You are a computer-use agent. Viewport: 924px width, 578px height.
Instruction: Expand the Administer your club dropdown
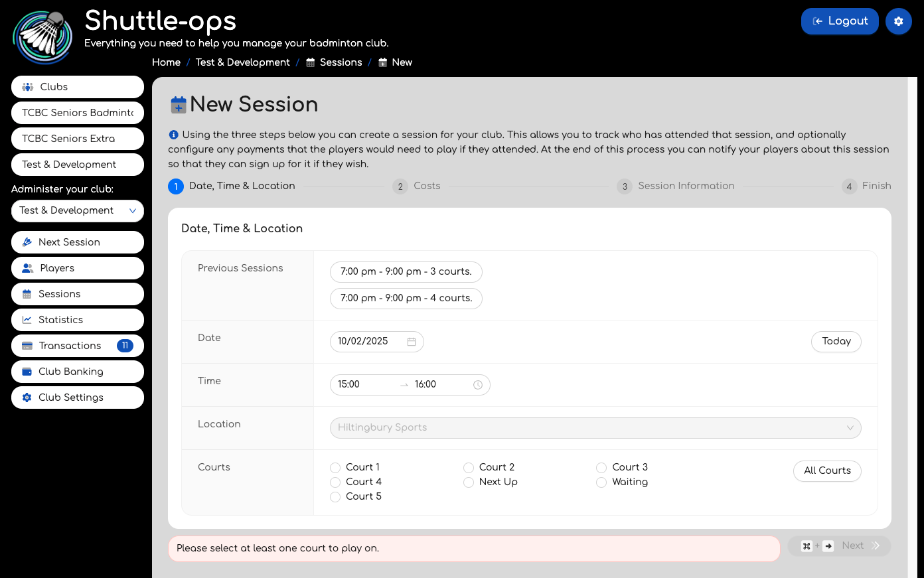point(78,211)
